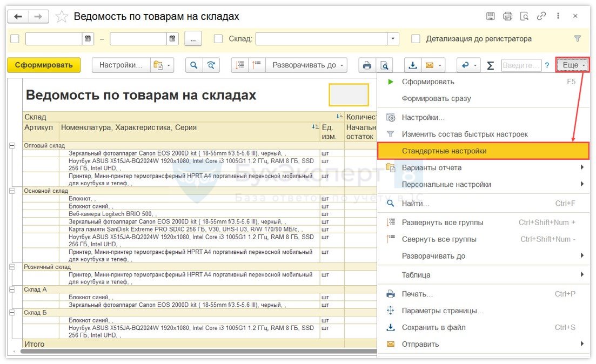Open calendar picker for period start date
This screenshot has width=596, height=364.
(88, 39)
